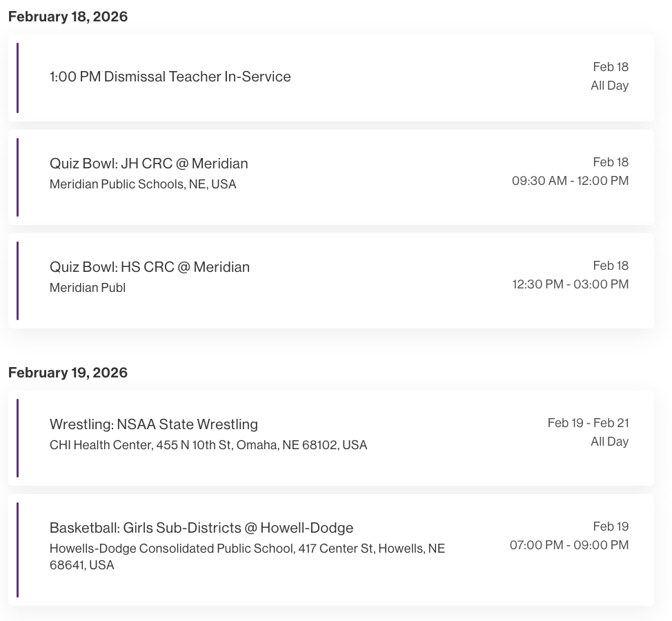672x621 pixels.
Task: Click "Feb 18" on the HS Quiz Bowl card
Action: [611, 266]
